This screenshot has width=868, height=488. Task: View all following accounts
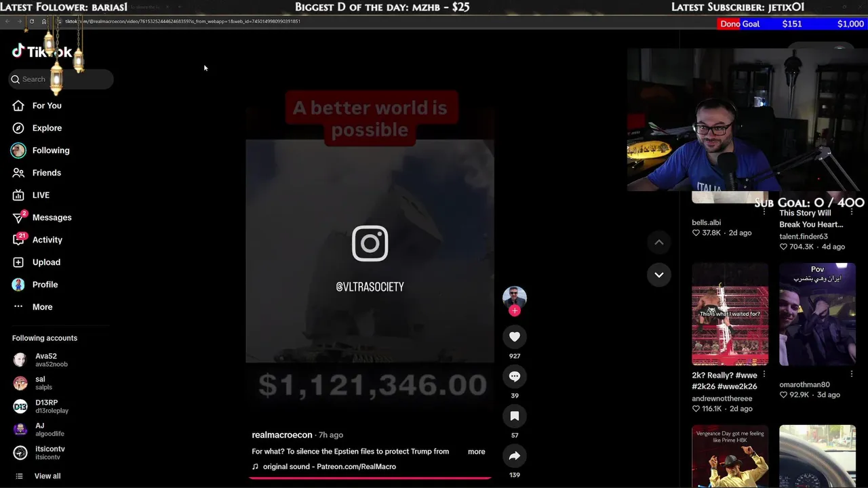(x=38, y=476)
